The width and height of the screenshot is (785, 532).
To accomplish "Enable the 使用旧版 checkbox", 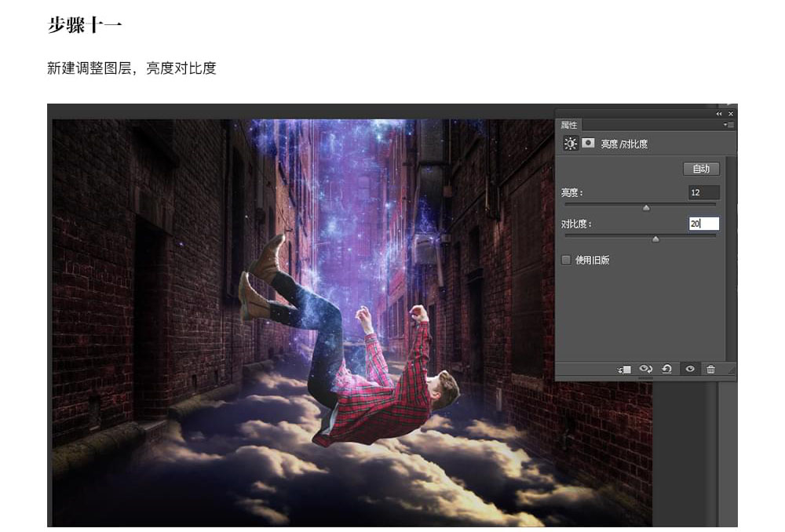I will tap(566, 260).
